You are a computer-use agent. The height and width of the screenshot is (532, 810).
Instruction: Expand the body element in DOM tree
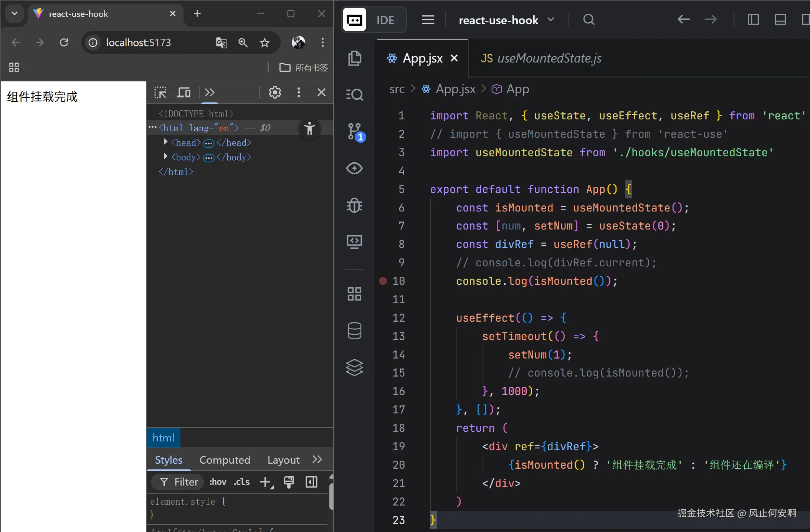[165, 157]
